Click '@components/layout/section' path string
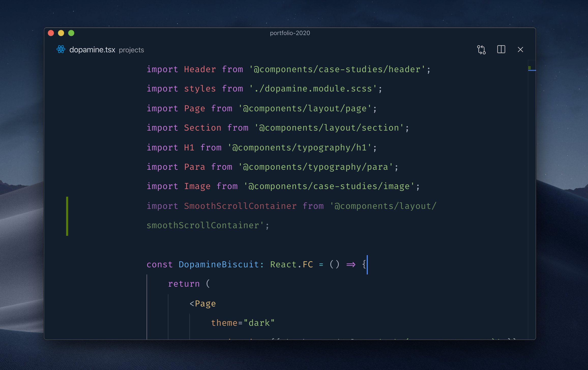Screen dimensions: 588x370 [x=329, y=128]
